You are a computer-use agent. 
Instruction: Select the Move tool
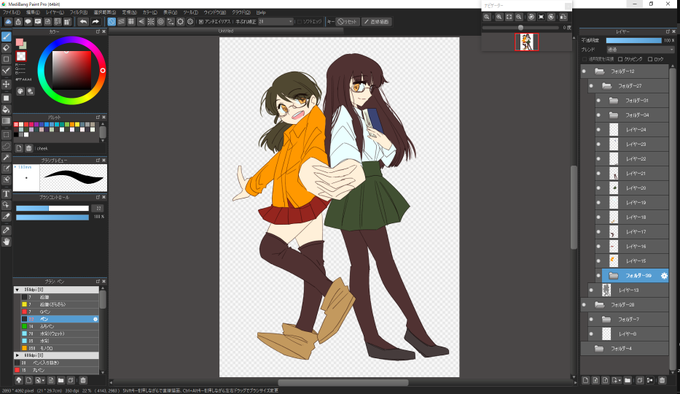[x=6, y=84]
